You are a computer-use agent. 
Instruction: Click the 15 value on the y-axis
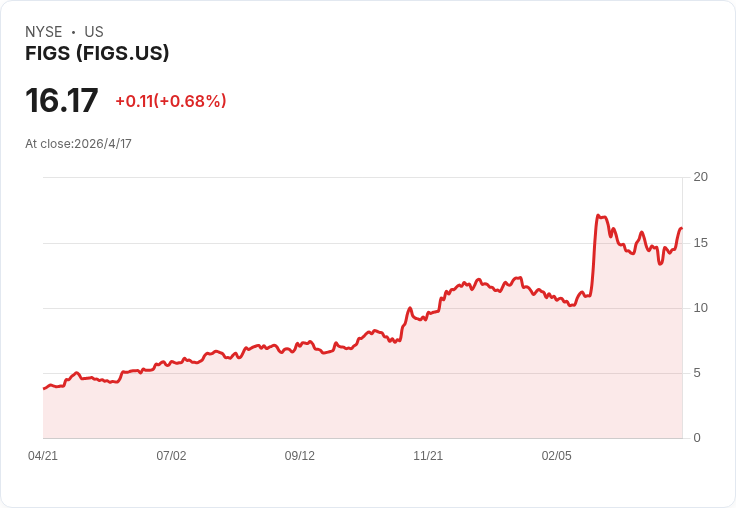pyautogui.click(x=701, y=243)
